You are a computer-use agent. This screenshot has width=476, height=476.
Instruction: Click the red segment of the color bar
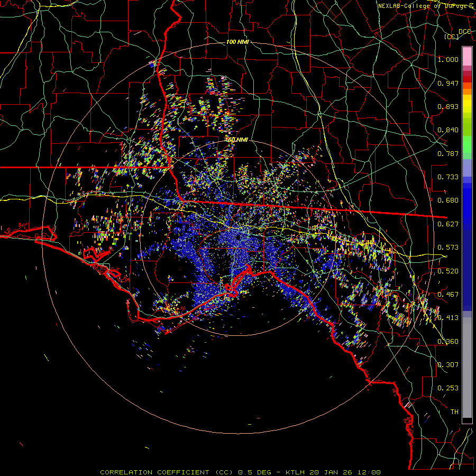pyautogui.click(x=467, y=79)
